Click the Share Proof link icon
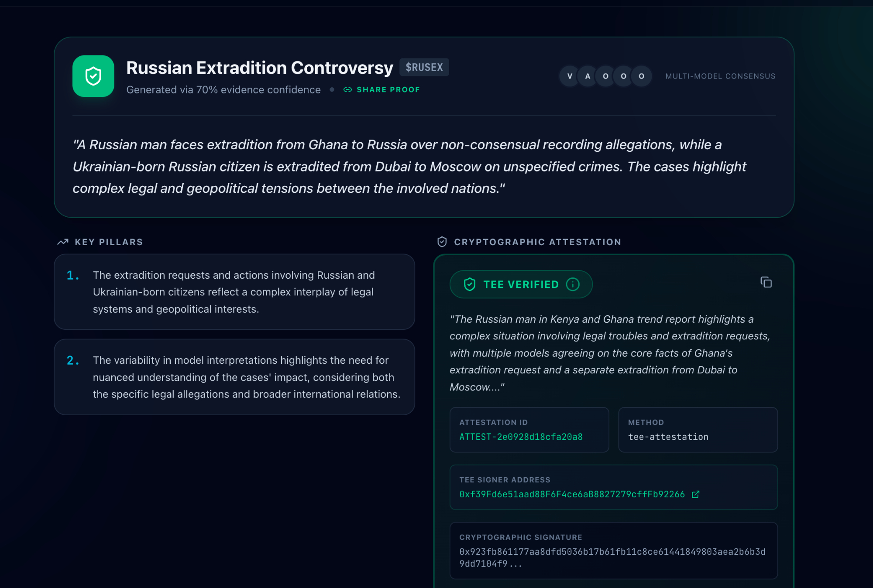Image resolution: width=873 pixels, height=588 pixels. point(347,89)
